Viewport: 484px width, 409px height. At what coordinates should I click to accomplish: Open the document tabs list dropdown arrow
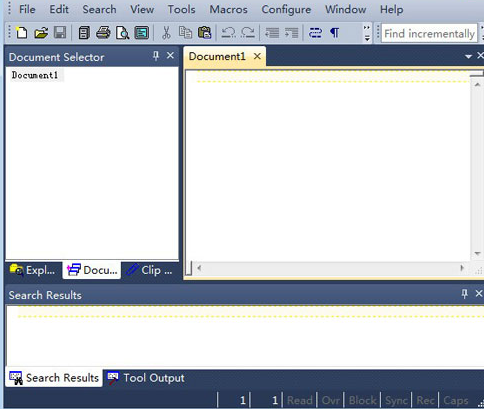[x=468, y=57]
